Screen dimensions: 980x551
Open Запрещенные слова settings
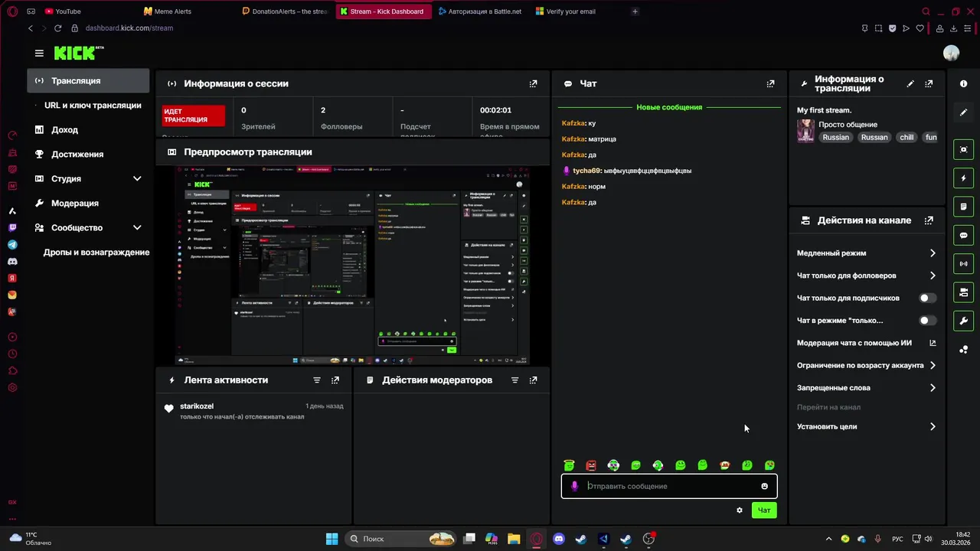click(x=866, y=388)
